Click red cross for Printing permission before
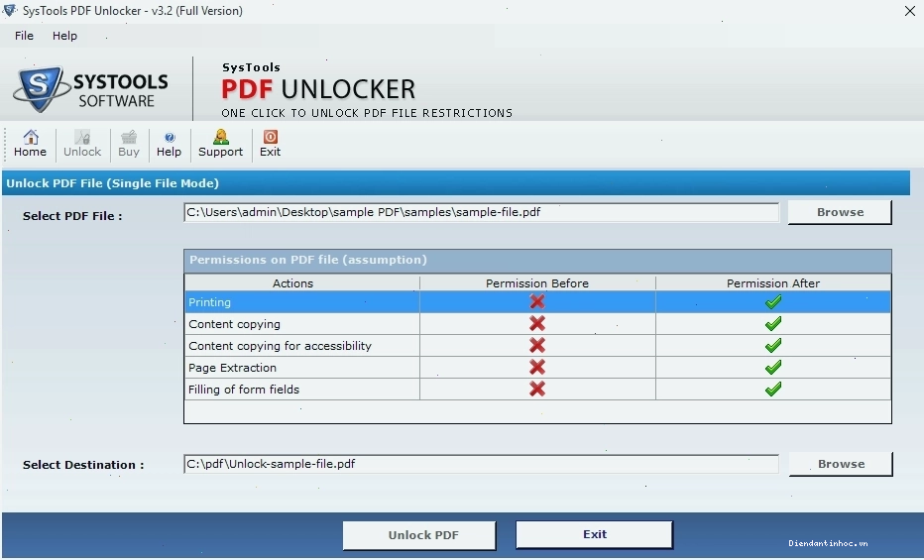The image size is (924, 560). [x=536, y=301]
